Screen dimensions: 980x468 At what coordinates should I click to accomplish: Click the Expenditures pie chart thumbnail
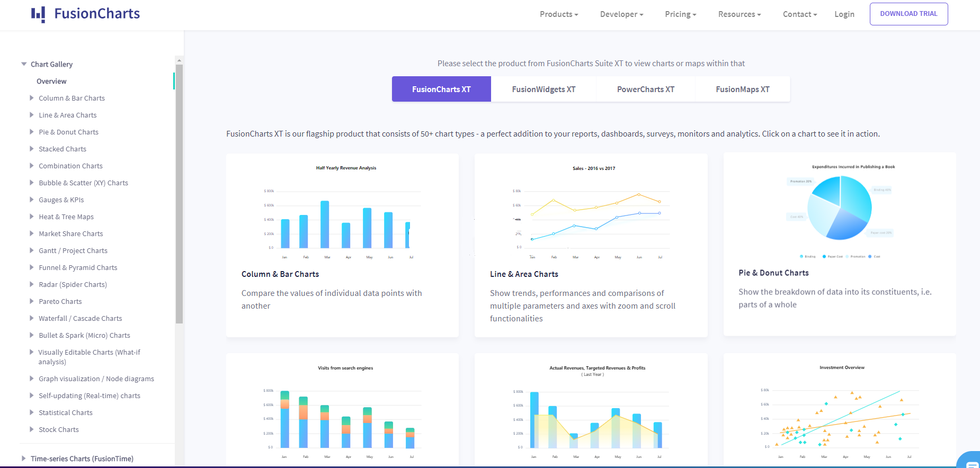(x=840, y=211)
